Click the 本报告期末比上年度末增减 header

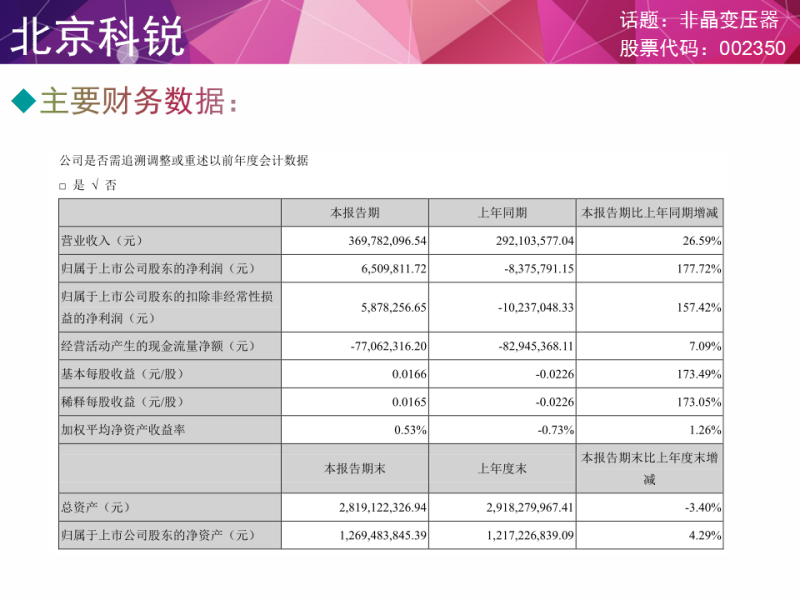click(x=649, y=468)
